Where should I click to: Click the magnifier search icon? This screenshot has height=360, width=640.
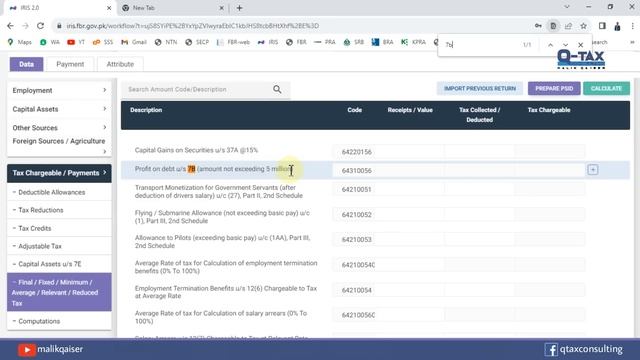tap(277, 89)
